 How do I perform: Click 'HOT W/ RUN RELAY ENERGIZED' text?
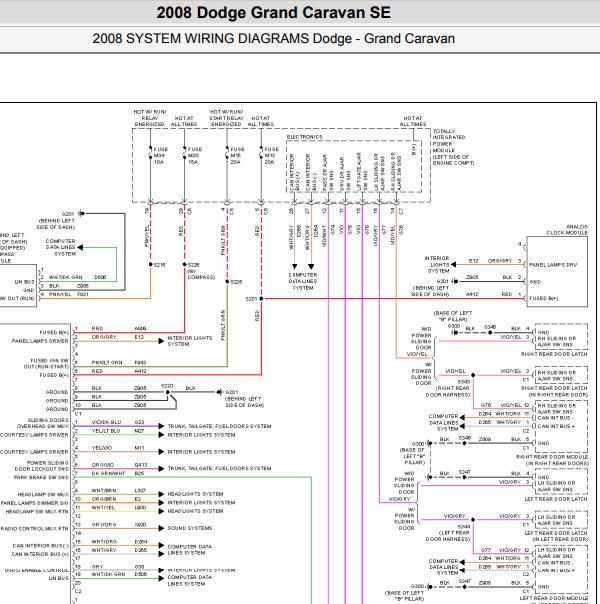pos(149,118)
